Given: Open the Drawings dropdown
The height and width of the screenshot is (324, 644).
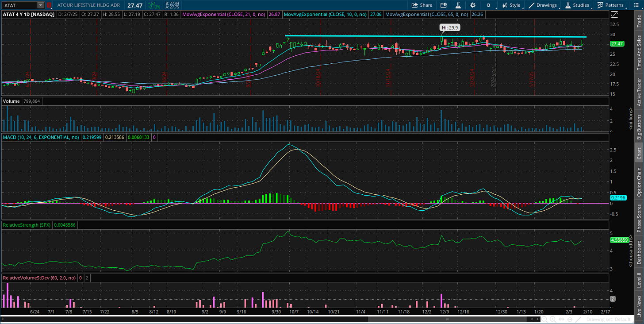Looking at the screenshot, I should [543, 5].
